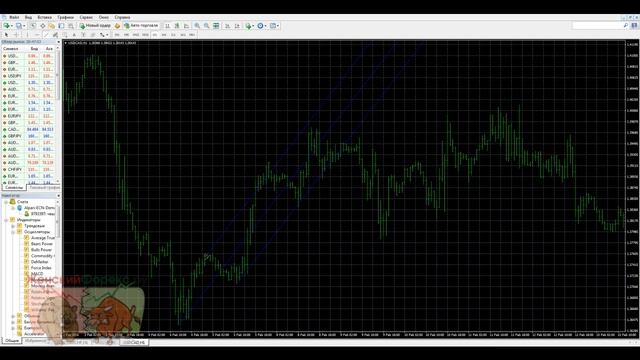This screenshot has width=640, height=360.
Task: Select the Fibonacci retracement tool
Action: click(64, 35)
